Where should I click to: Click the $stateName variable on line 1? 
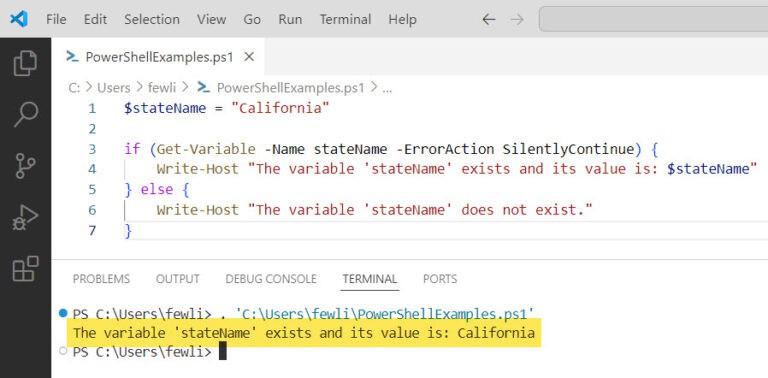165,108
